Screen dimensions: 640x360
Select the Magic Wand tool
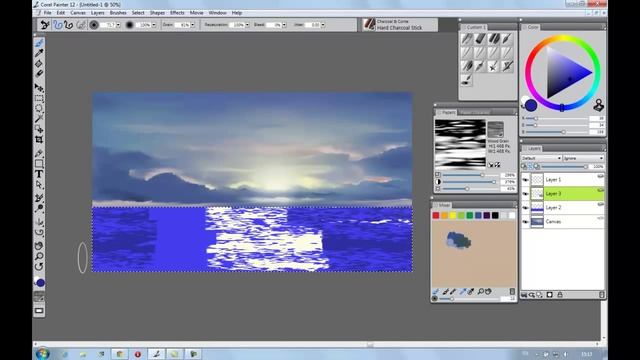[x=39, y=119]
